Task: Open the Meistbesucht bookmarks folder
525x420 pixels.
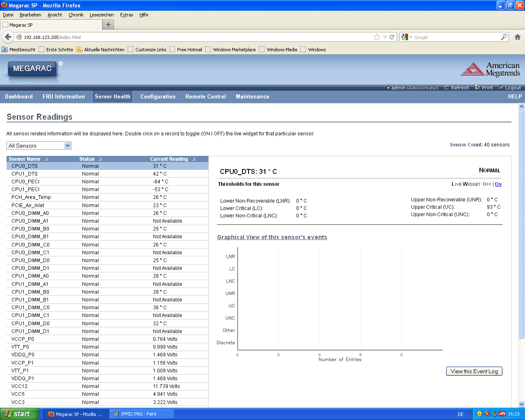Action: 18,50
